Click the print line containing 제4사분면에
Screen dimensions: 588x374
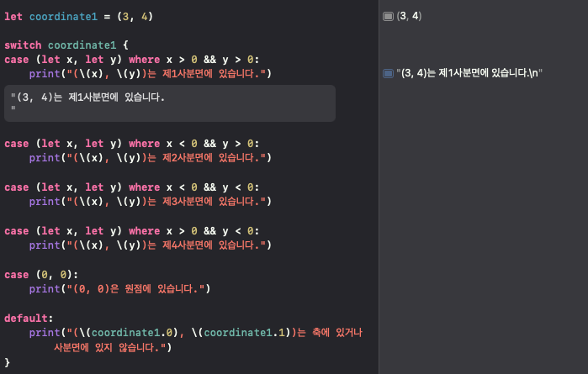coord(151,245)
